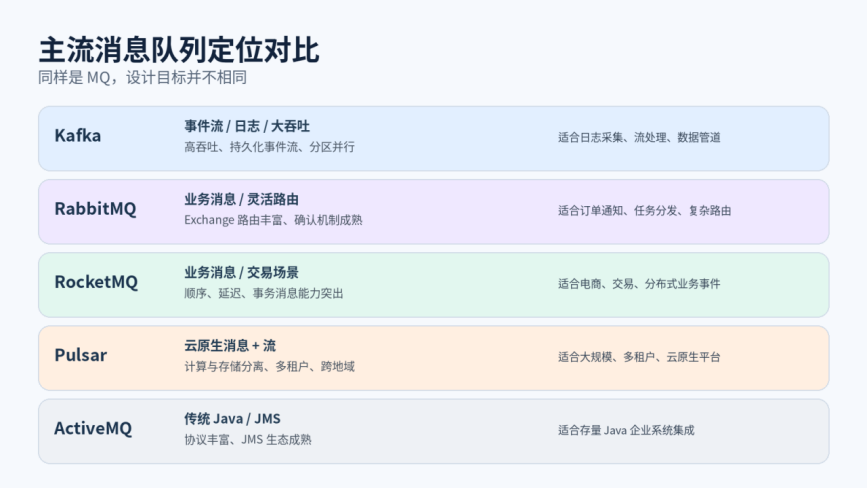Click the text 协议丰富、JMS 生态成熟
Image resolution: width=868 pixels, height=488 pixels.
pyautogui.click(x=248, y=440)
